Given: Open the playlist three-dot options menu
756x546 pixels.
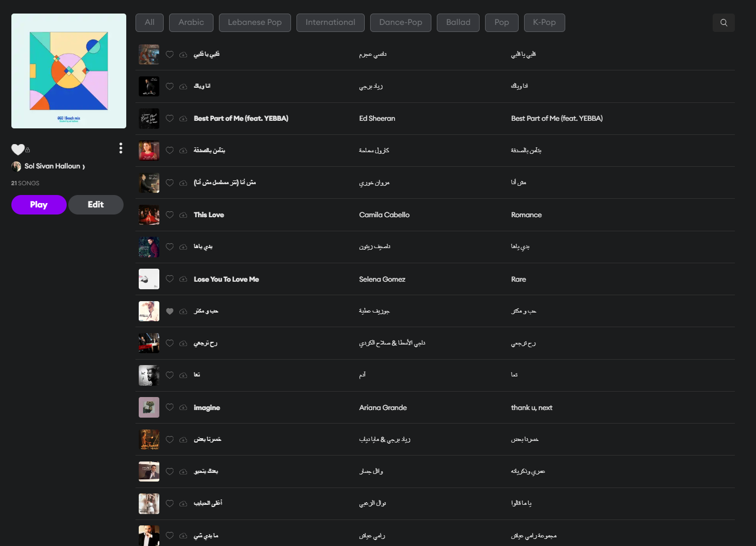Looking at the screenshot, I should [x=121, y=148].
